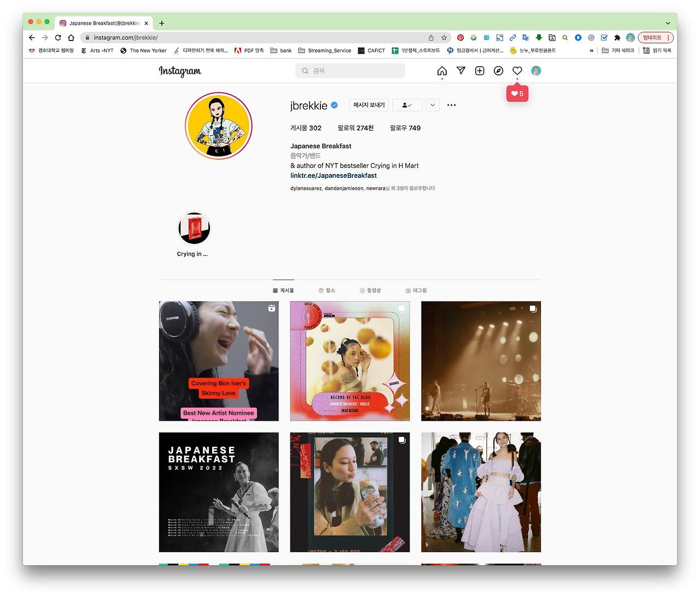Open the Explore compass icon

[498, 71]
